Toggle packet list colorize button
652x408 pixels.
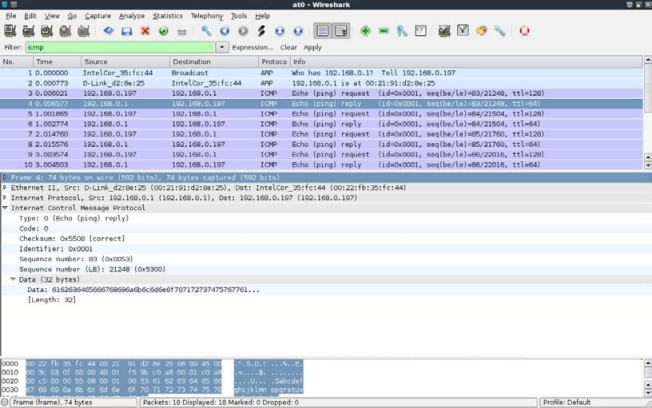[322, 31]
